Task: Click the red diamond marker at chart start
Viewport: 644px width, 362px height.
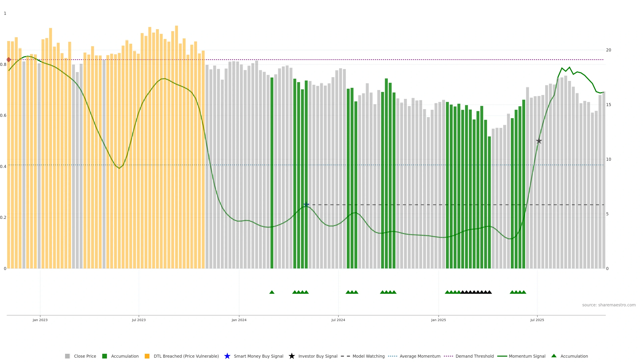Action: tap(9, 60)
